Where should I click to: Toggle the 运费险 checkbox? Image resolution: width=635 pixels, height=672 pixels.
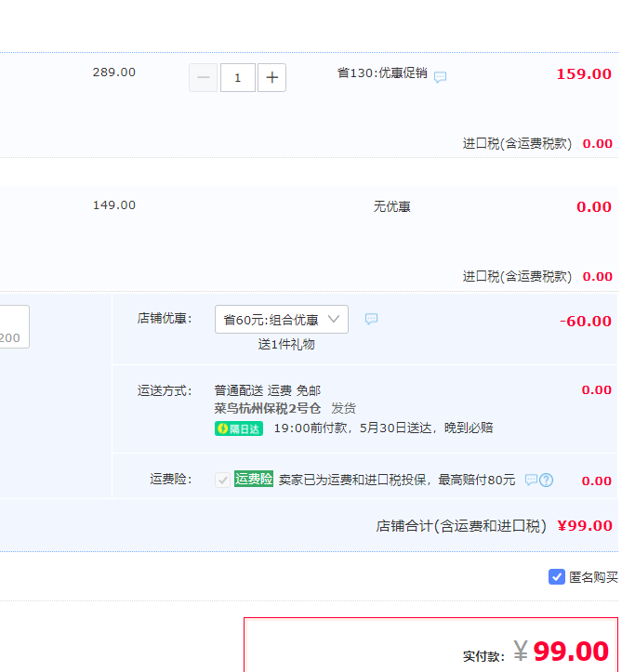click(x=222, y=480)
